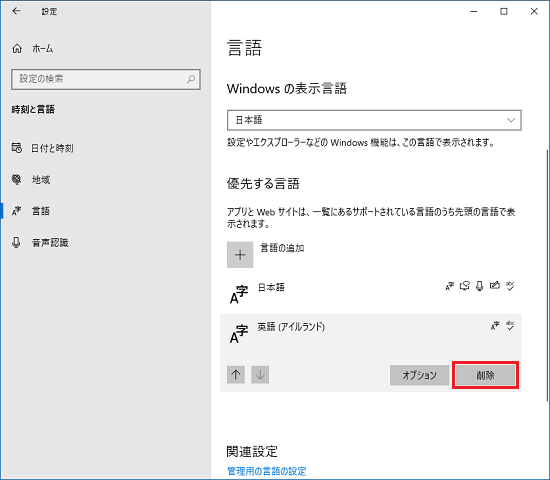Click 削除 to remove the language
The width and height of the screenshot is (550, 480).
point(485,375)
